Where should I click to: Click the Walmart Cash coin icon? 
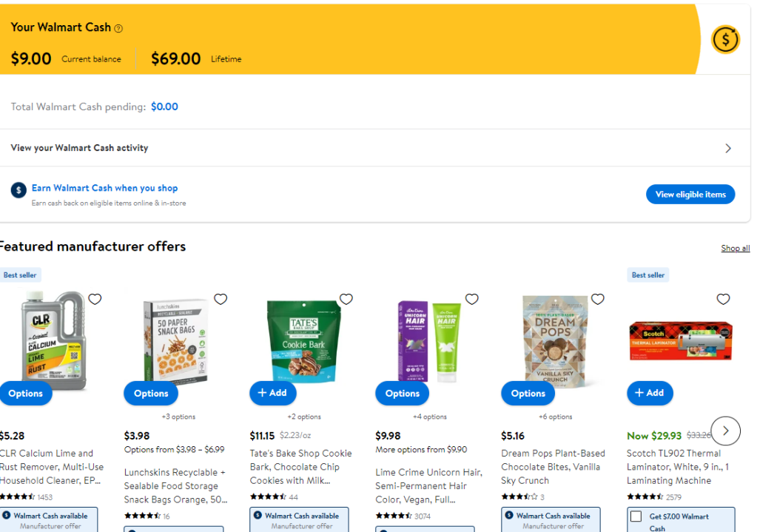point(725,39)
